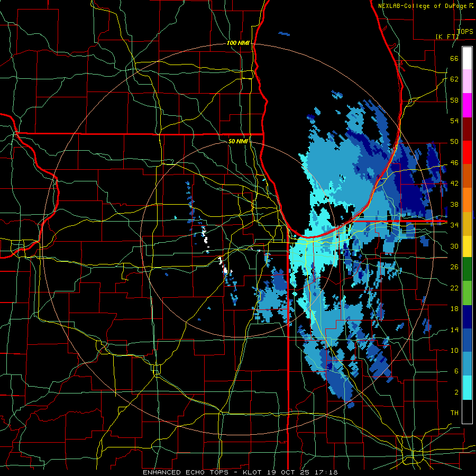Click the legend value '50'
Viewport: 476px width, 476px height.
coord(454,142)
